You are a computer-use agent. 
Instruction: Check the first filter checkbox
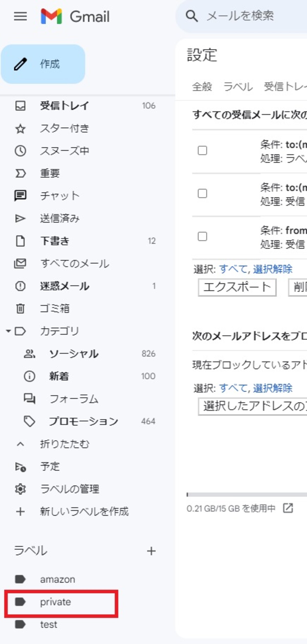[202, 151]
